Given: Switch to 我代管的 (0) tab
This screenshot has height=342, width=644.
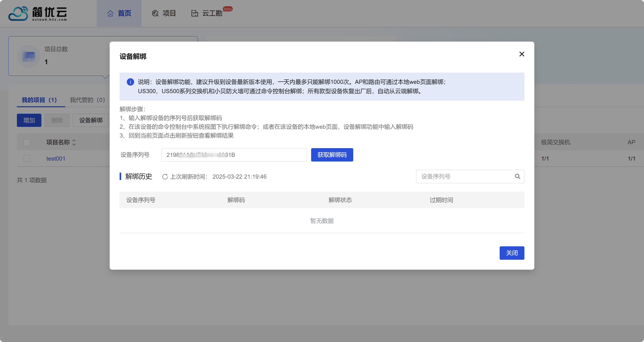Looking at the screenshot, I should [87, 100].
